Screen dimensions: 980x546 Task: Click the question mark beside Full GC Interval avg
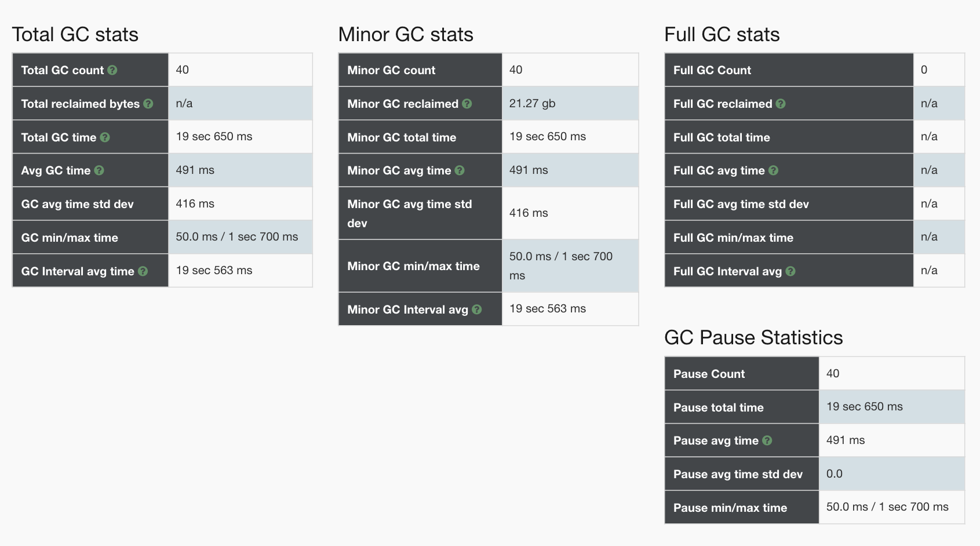(x=790, y=271)
